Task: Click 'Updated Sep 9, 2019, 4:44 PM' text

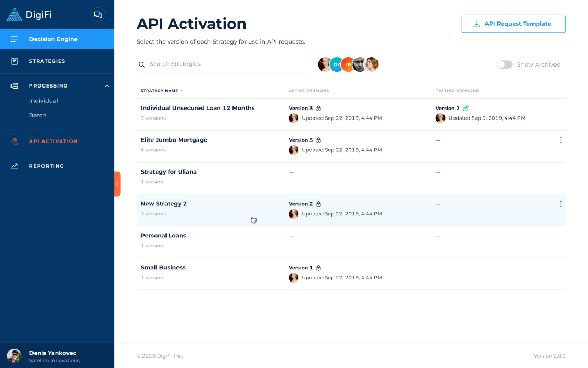Action: coord(487,118)
